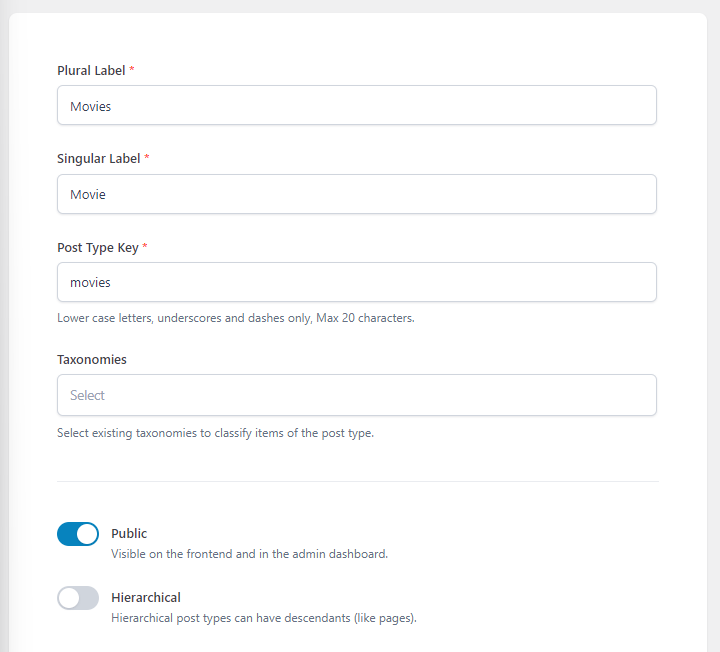Click the "Hierarchical" label beside its toggle
The width and height of the screenshot is (720, 652).
tap(146, 597)
